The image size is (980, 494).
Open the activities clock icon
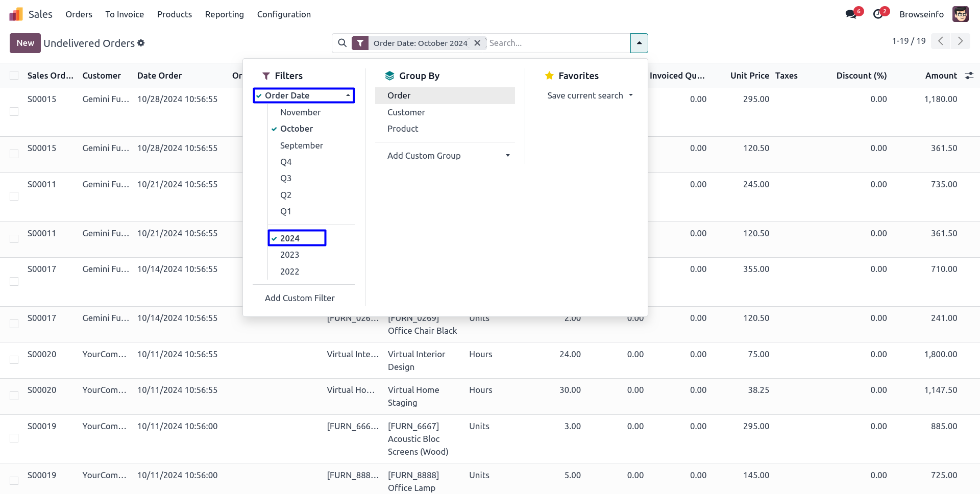878,14
